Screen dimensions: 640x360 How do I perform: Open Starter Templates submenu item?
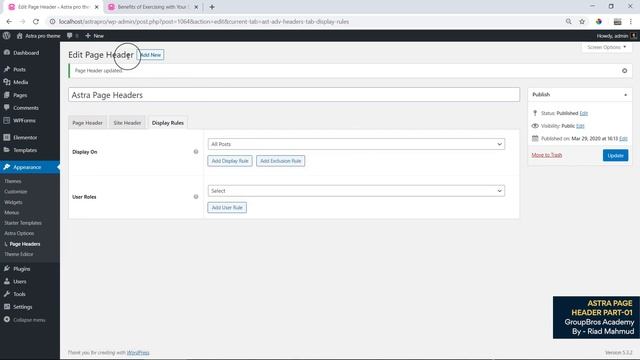(x=23, y=223)
